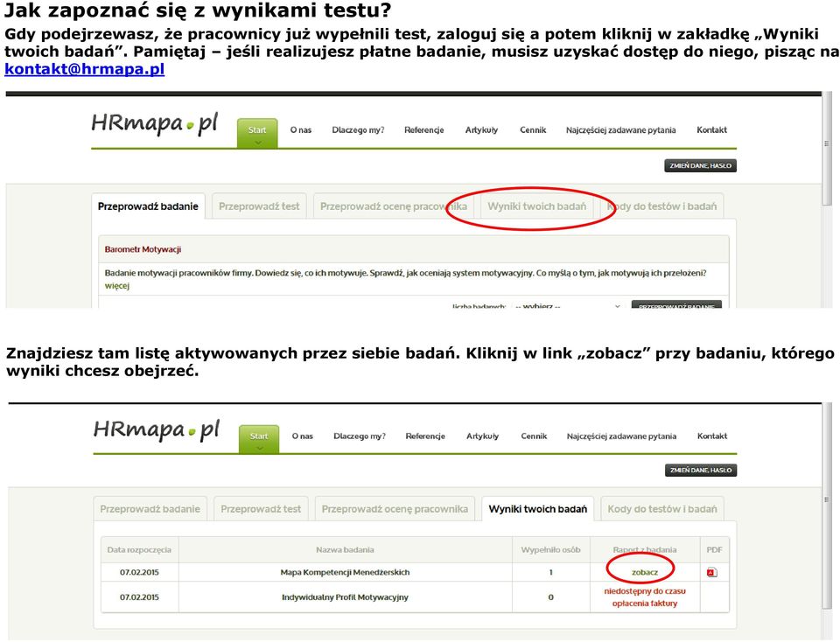Viewport: 840px width, 642px height.
Task: Switch to greyed 'Przeprowadź badanie' tab above results table
Action: [x=150, y=509]
